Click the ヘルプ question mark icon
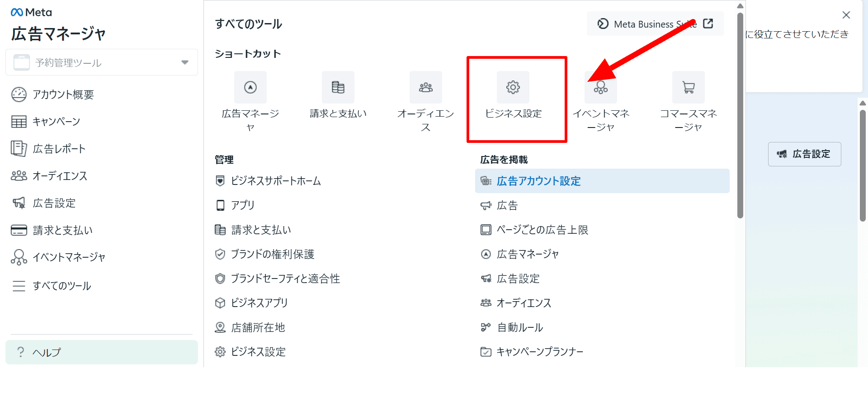This screenshot has width=868, height=397. [20, 352]
